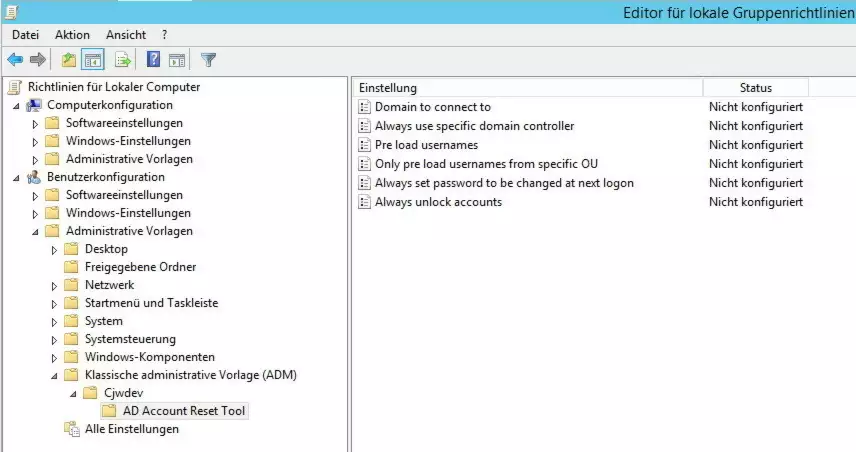This screenshot has width=856, height=452.
Task: Collapse the Cjwdev tree node
Action: [x=73, y=393]
